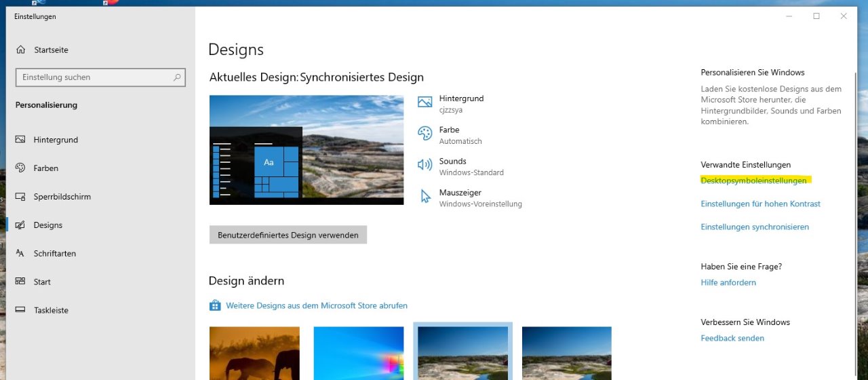Click Hilfe anfordern link
Screen dimensions: 868x380
tap(728, 282)
